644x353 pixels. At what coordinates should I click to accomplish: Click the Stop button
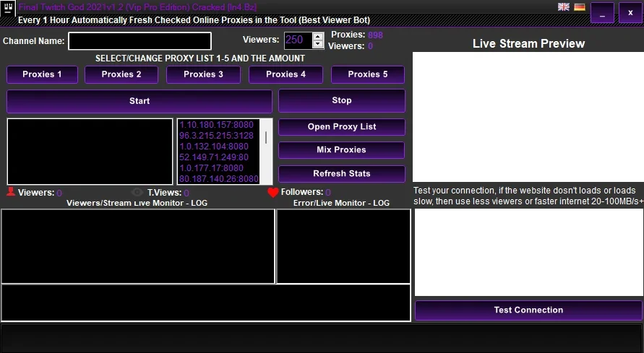[342, 100]
